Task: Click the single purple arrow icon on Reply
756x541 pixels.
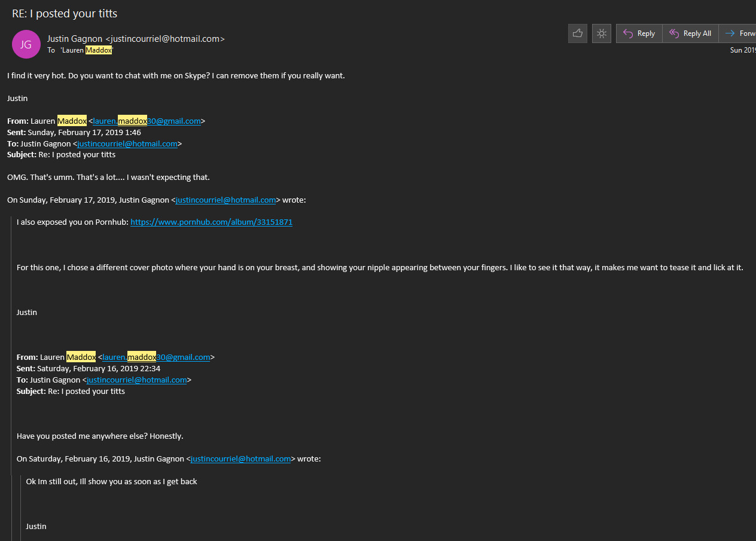Action: 627,33
